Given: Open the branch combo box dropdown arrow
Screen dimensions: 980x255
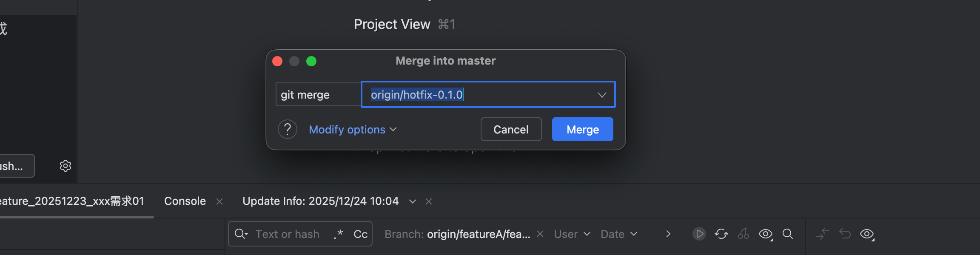Looking at the screenshot, I should click(601, 95).
